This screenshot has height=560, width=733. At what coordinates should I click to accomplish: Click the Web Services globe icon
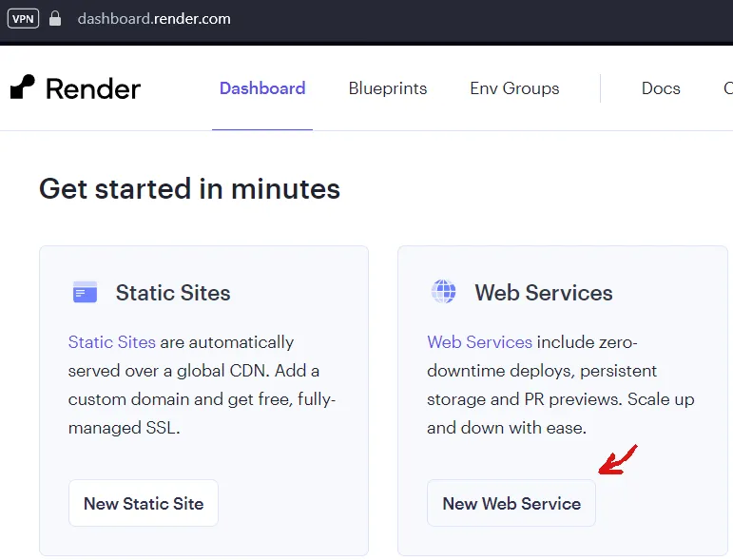pos(444,292)
